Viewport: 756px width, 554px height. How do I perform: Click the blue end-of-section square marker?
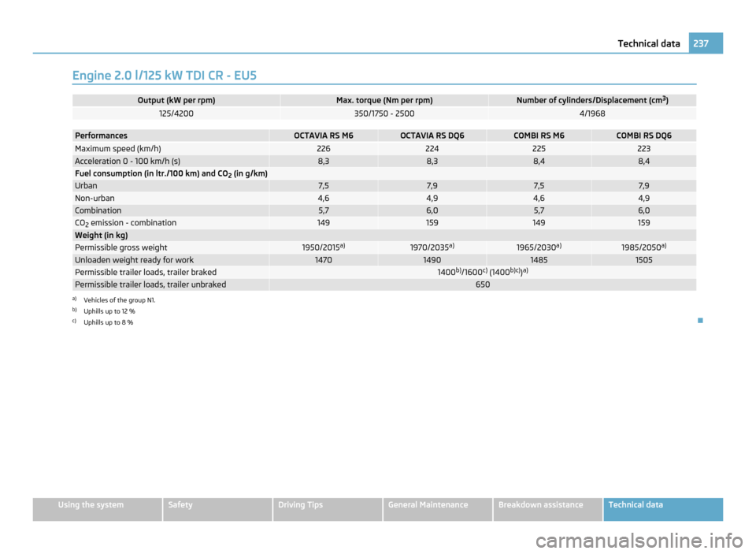point(700,321)
